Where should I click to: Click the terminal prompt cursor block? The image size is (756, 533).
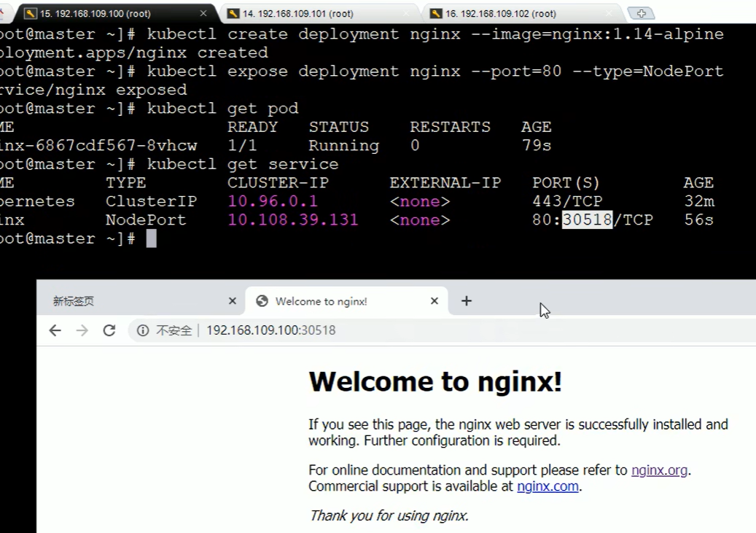pos(152,238)
